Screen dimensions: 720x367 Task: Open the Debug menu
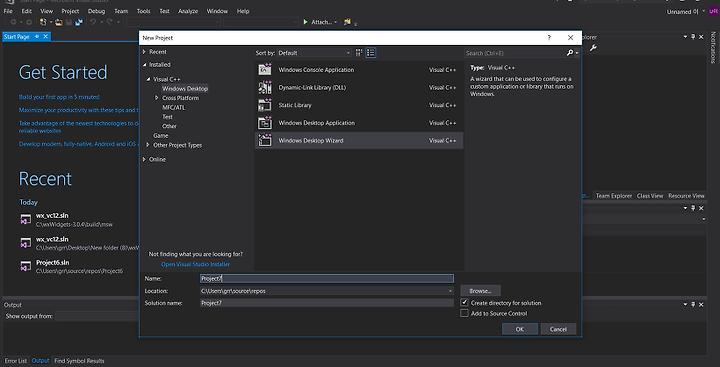pyautogui.click(x=96, y=11)
